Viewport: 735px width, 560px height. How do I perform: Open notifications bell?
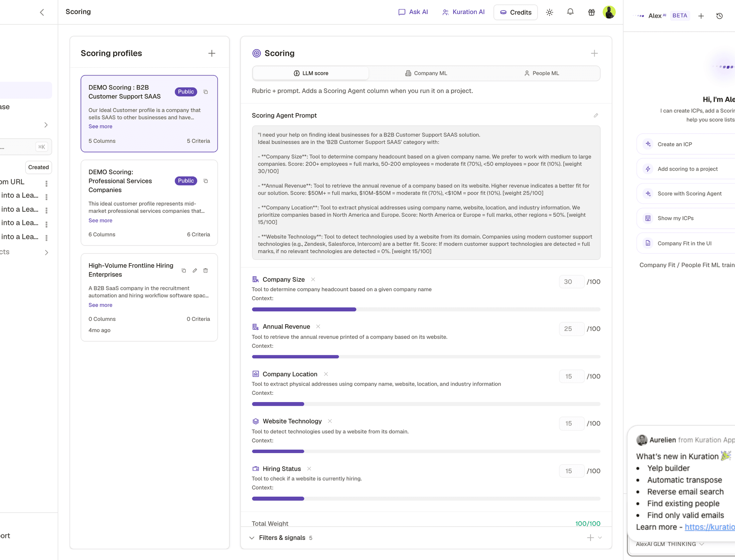point(570,12)
